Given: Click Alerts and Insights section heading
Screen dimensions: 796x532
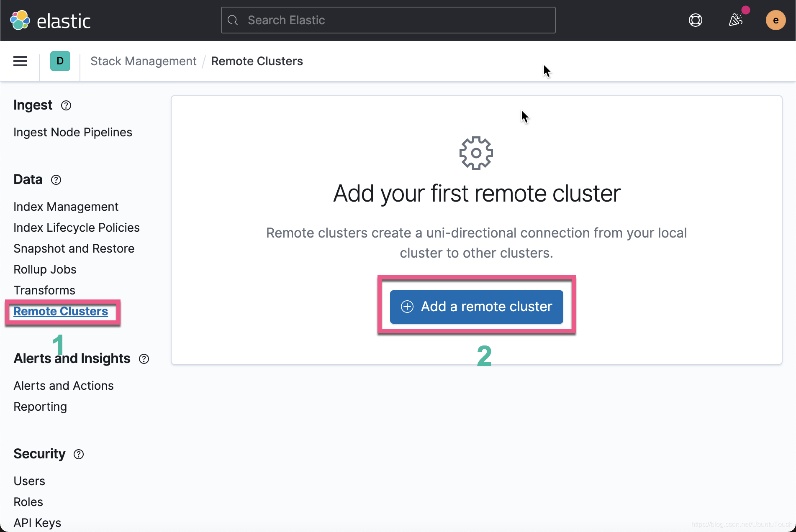Looking at the screenshot, I should tap(72, 358).
